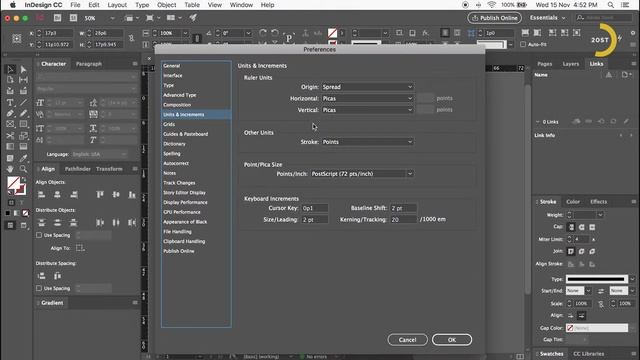This screenshot has height=360, width=640.
Task: Select the Rectangle Frame tool
Action: point(10,124)
